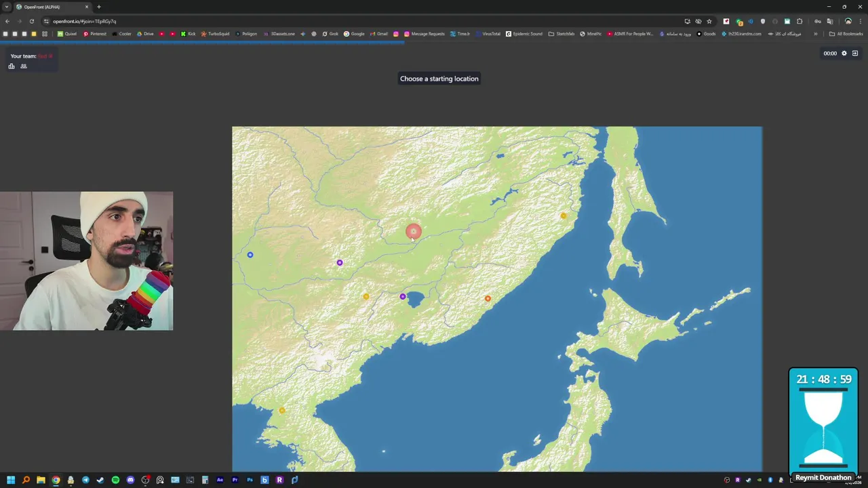Viewport: 868px width, 488px height.
Task: Open Chrome three-dot menu
Action: click(x=860, y=21)
